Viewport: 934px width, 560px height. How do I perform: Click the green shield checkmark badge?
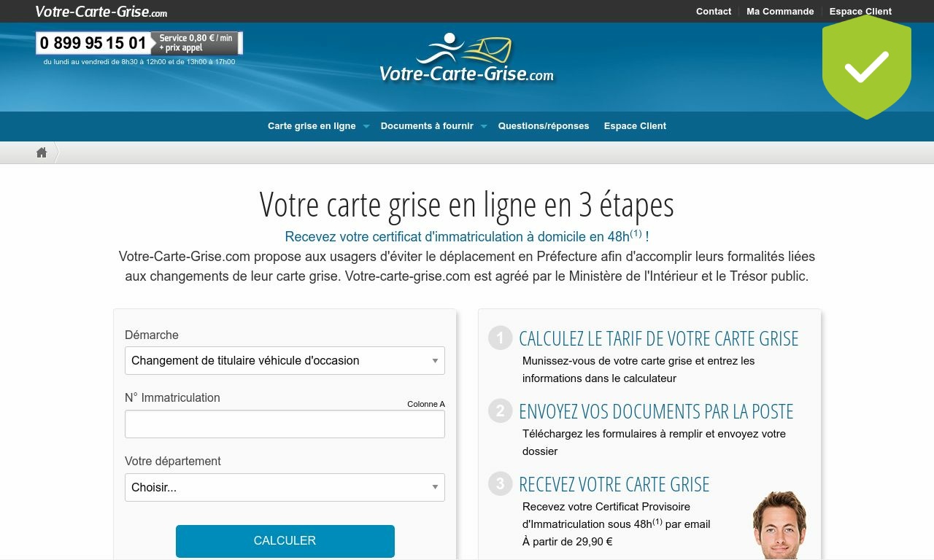866,67
